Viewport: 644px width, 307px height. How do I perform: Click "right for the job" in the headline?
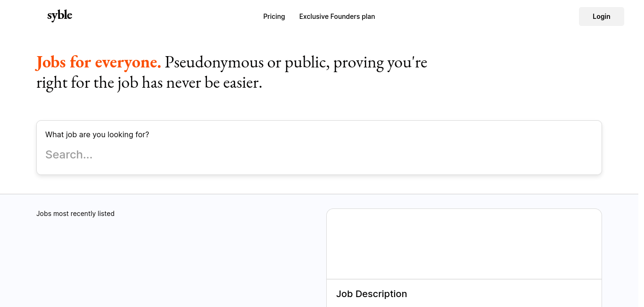click(x=87, y=83)
